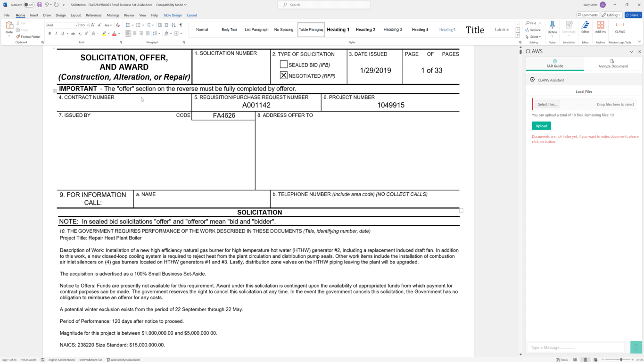Viewport: 644px width, 362px height.
Task: Open the File menu
Action: (x=7, y=15)
